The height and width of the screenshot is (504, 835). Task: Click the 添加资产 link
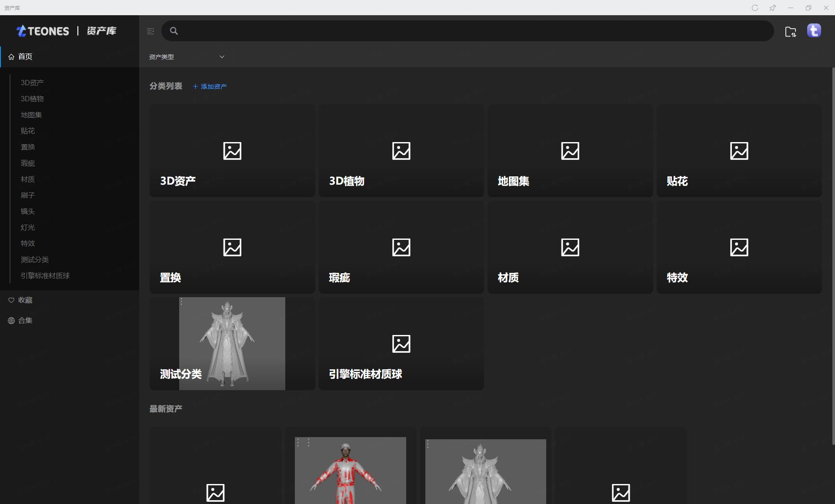[x=210, y=86]
